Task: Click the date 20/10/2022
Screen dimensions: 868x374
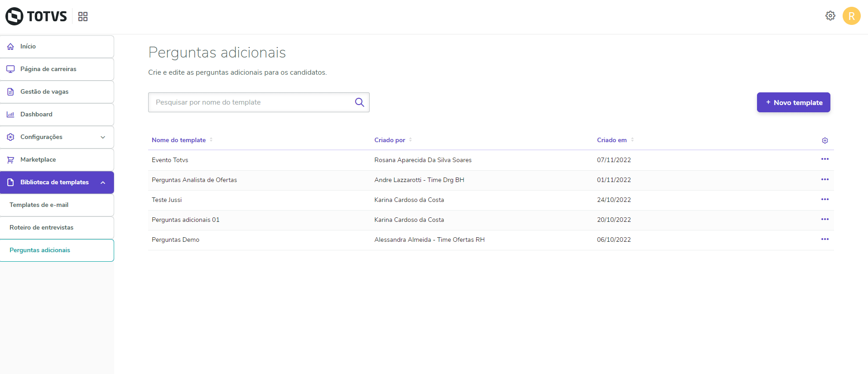Action: tap(614, 220)
